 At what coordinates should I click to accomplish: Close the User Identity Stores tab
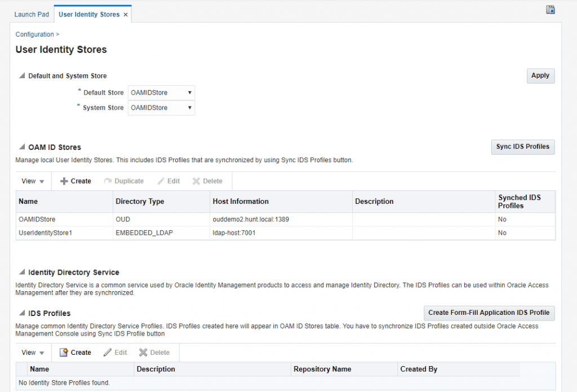tap(126, 15)
